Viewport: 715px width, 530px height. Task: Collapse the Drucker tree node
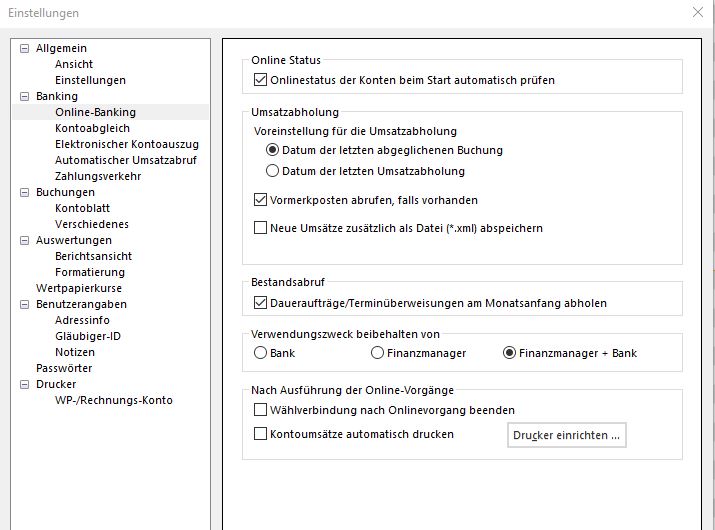pyautogui.click(x=24, y=384)
